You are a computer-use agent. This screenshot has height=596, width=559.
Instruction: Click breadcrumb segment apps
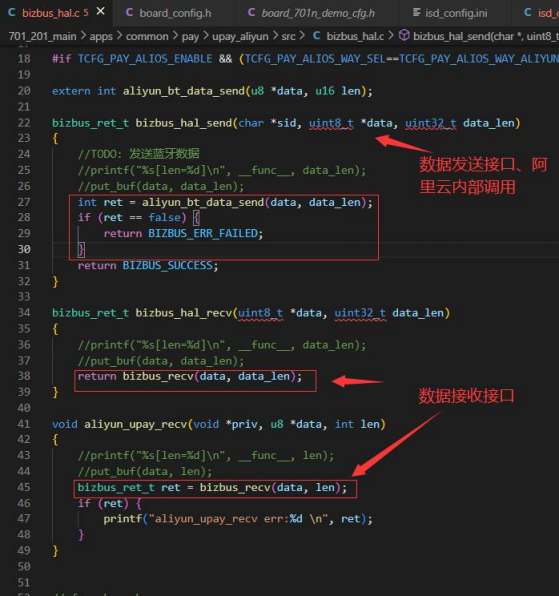click(x=101, y=36)
